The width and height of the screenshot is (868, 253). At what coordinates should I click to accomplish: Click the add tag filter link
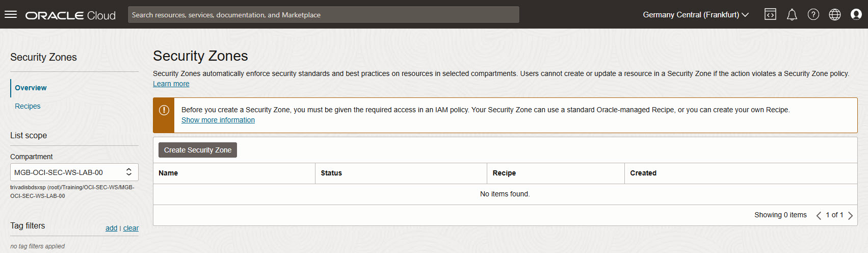pyautogui.click(x=111, y=228)
